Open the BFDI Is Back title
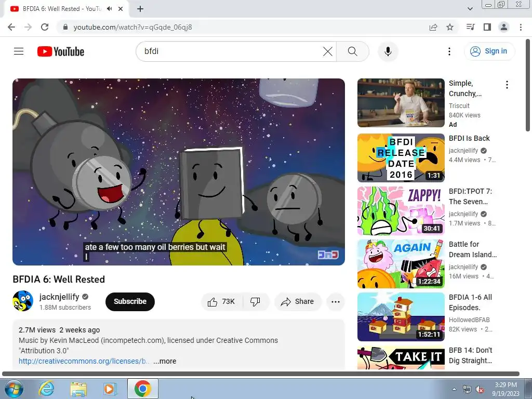Screen dimensions: 532x399 (469, 138)
